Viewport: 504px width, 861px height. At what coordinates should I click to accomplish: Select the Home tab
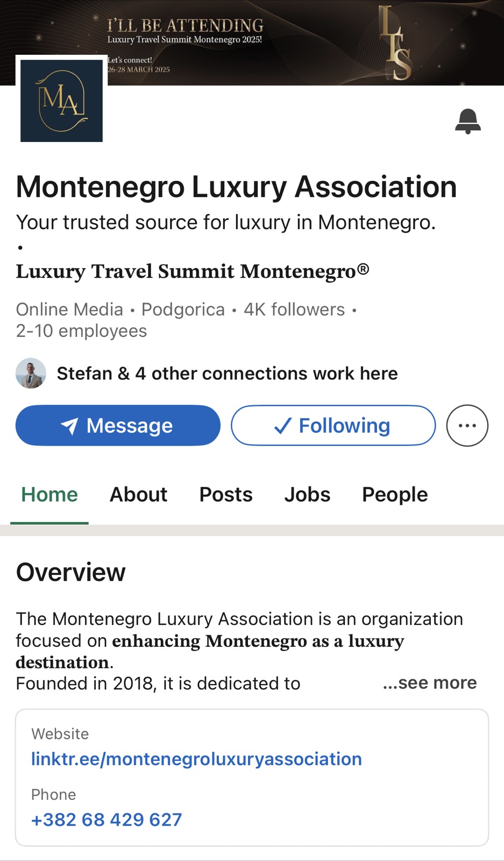click(49, 495)
